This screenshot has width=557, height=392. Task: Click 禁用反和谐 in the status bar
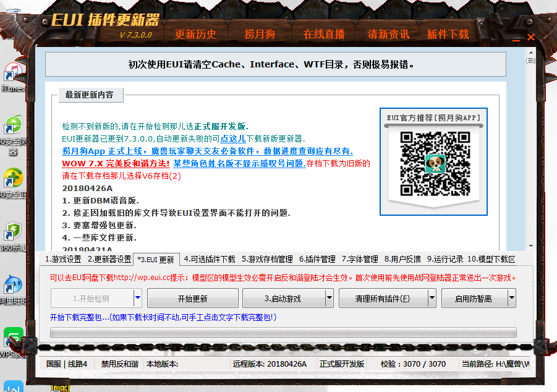(120, 364)
